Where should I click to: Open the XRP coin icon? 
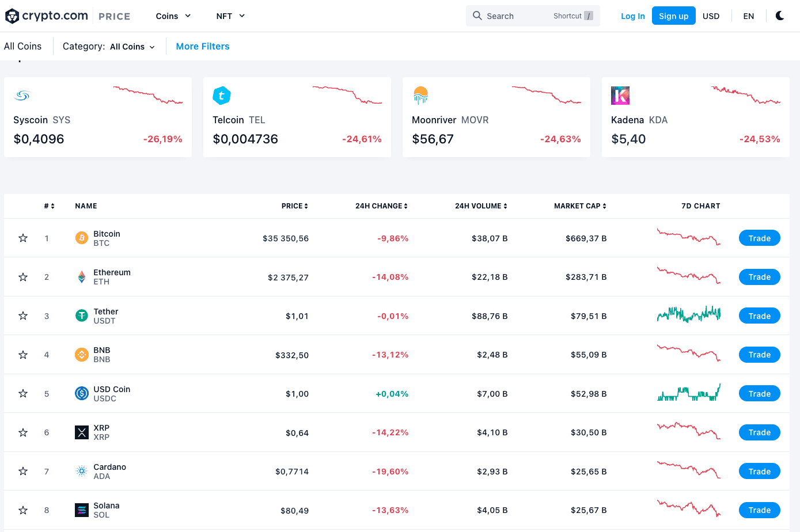tap(82, 432)
